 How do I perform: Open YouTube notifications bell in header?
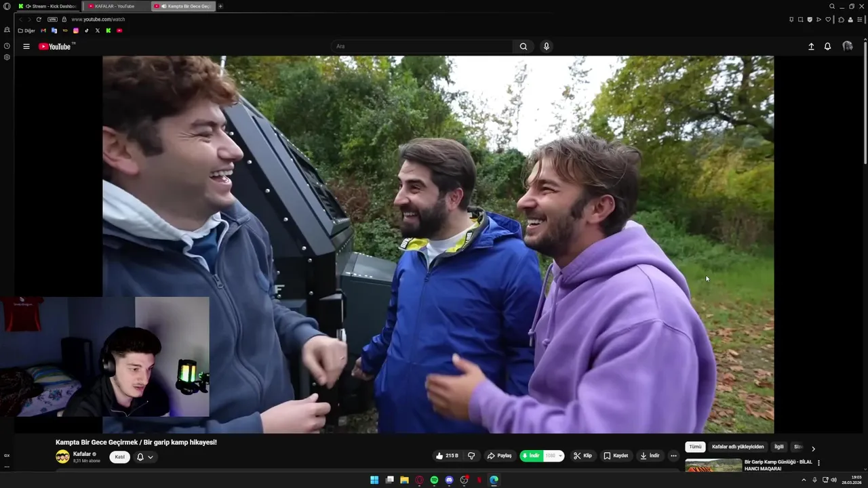point(828,46)
